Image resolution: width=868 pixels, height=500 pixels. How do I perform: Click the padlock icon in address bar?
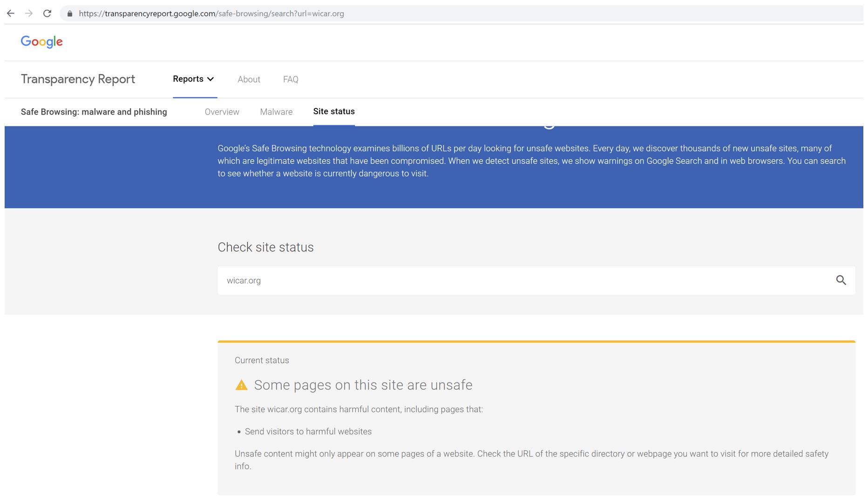[x=70, y=14]
